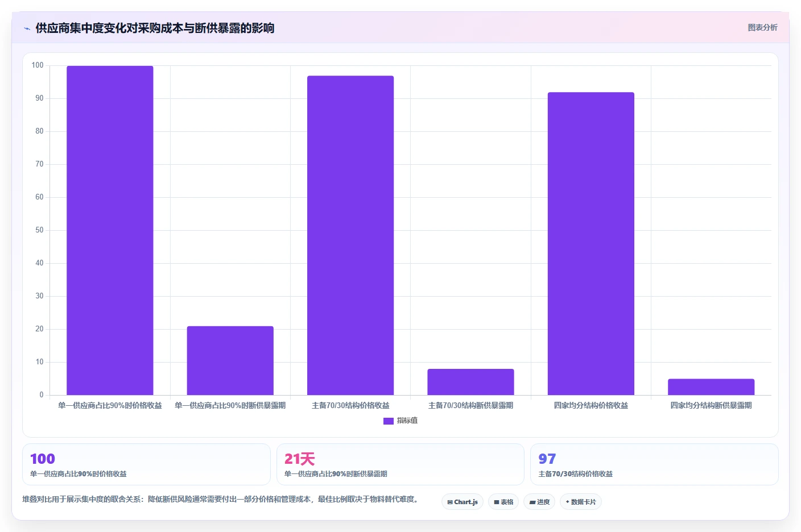The height and width of the screenshot is (532, 801).
Task: Click the 100 value data card
Action: [146, 464]
